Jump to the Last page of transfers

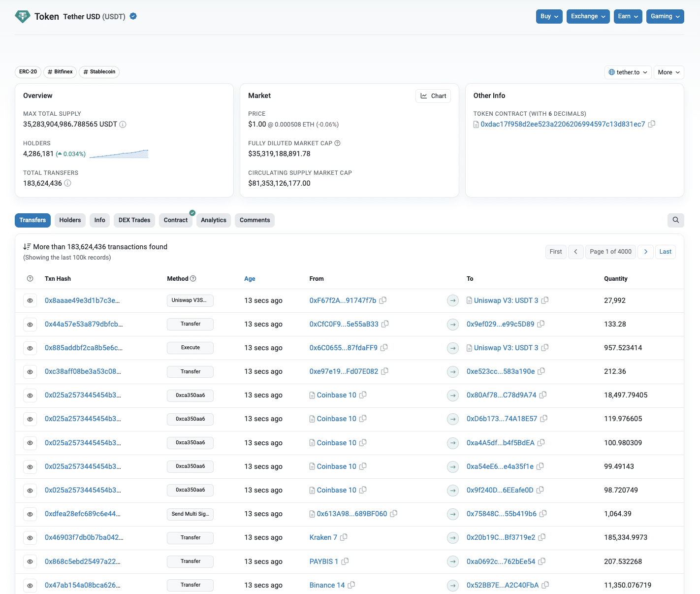(665, 252)
